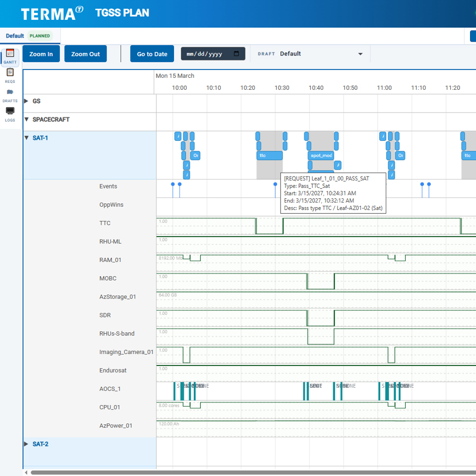The height and width of the screenshot is (476, 476).
Task: Collapse the SPACECRAFT tree group
Action: [26, 119]
